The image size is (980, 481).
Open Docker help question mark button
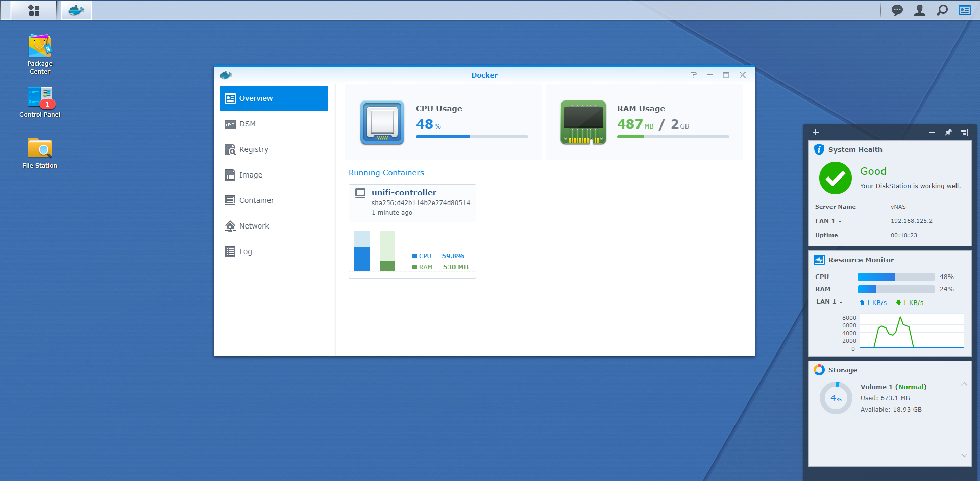coord(694,75)
